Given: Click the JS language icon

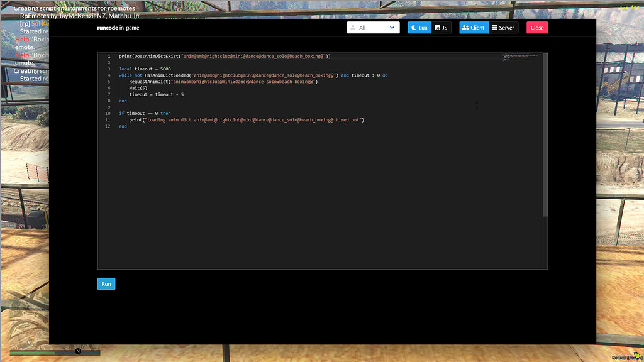Looking at the screenshot, I should tap(436, 28).
